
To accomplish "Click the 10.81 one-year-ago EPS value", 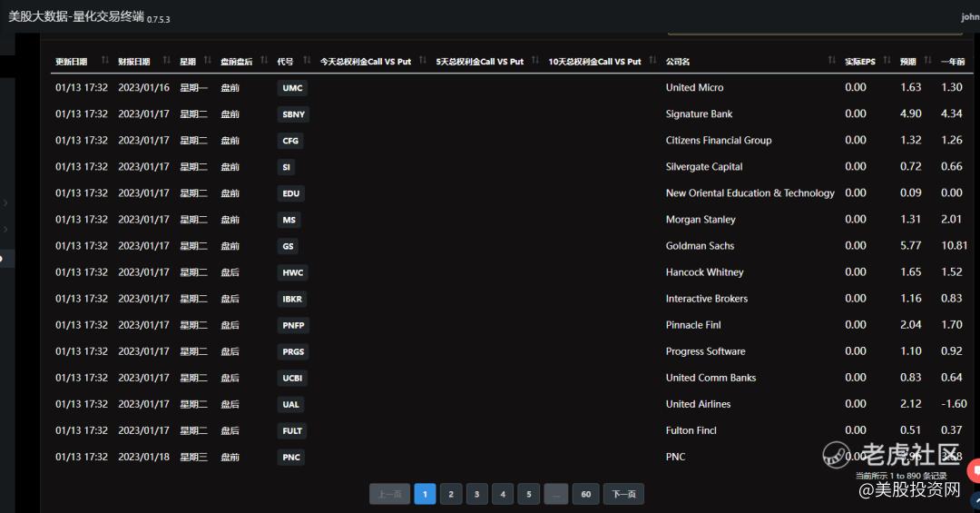I will [955, 245].
